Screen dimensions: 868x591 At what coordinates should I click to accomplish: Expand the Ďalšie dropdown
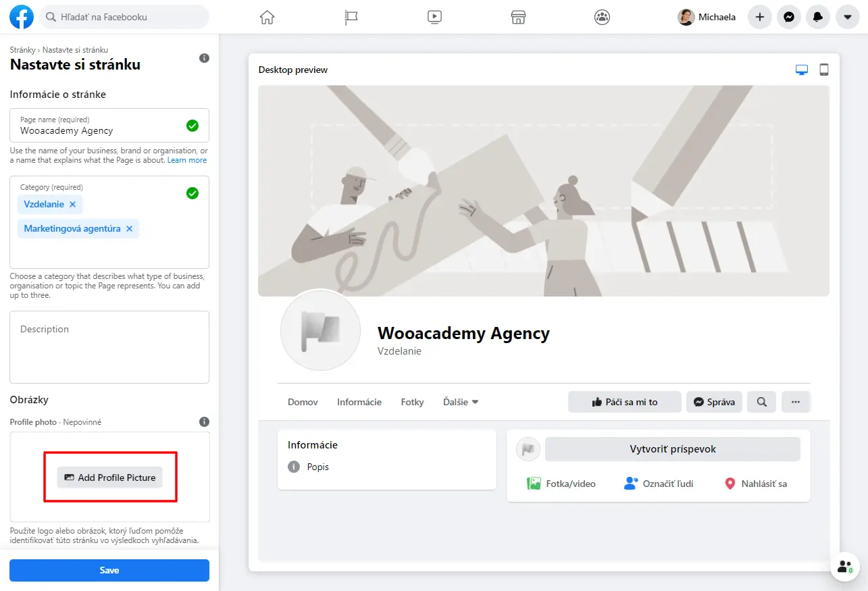(x=461, y=402)
